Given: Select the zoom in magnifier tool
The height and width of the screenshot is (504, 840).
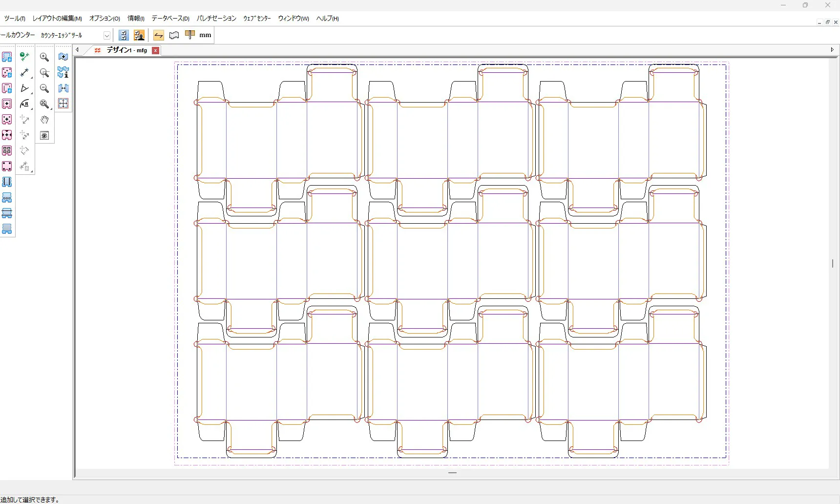Looking at the screenshot, I should 44,57.
